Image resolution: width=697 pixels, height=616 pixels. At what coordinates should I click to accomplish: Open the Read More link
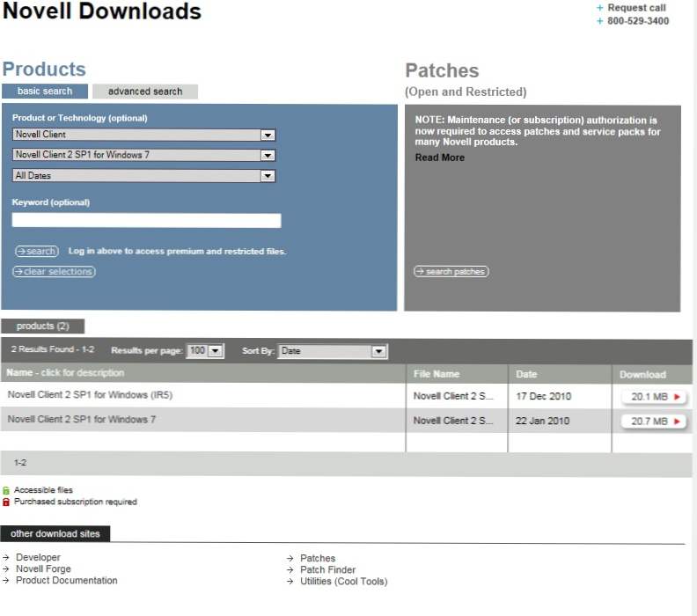pos(440,158)
